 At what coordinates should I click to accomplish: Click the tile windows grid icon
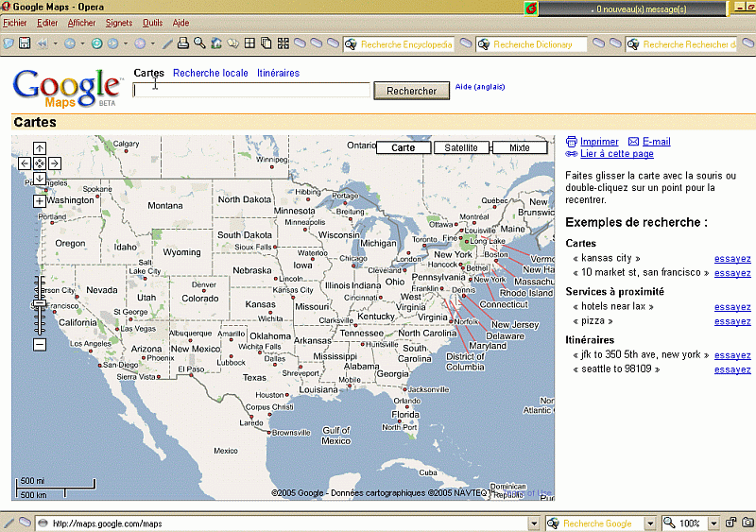[x=249, y=43]
